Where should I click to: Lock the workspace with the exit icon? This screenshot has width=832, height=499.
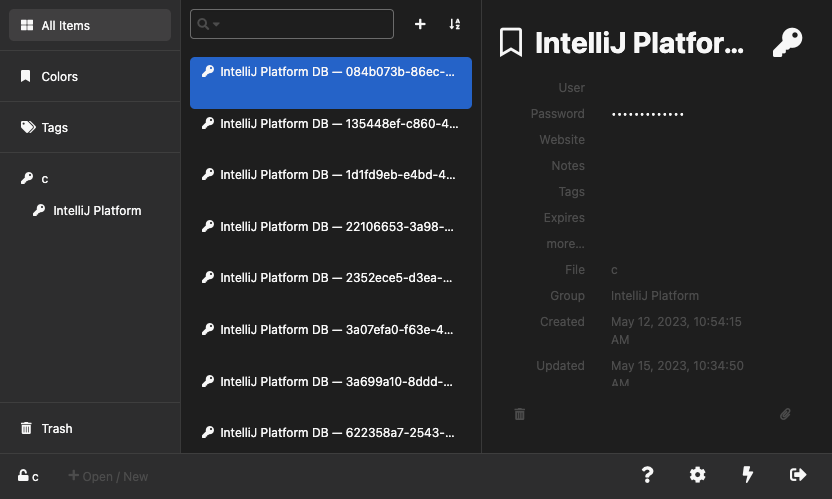798,475
